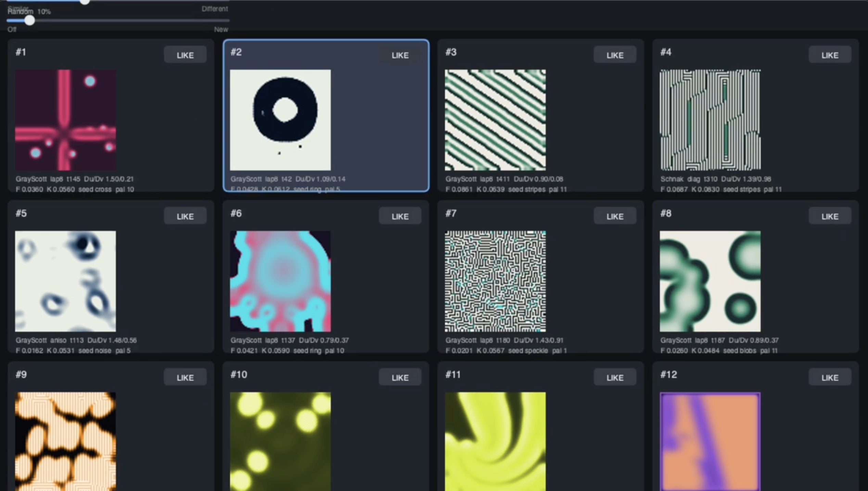Select the yellow glowing dots thumbnail #10

click(x=280, y=441)
